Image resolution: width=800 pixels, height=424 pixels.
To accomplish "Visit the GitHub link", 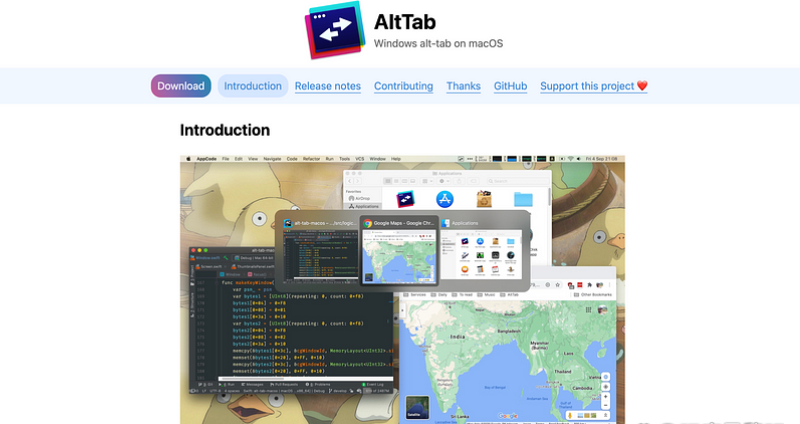I will pyautogui.click(x=510, y=86).
